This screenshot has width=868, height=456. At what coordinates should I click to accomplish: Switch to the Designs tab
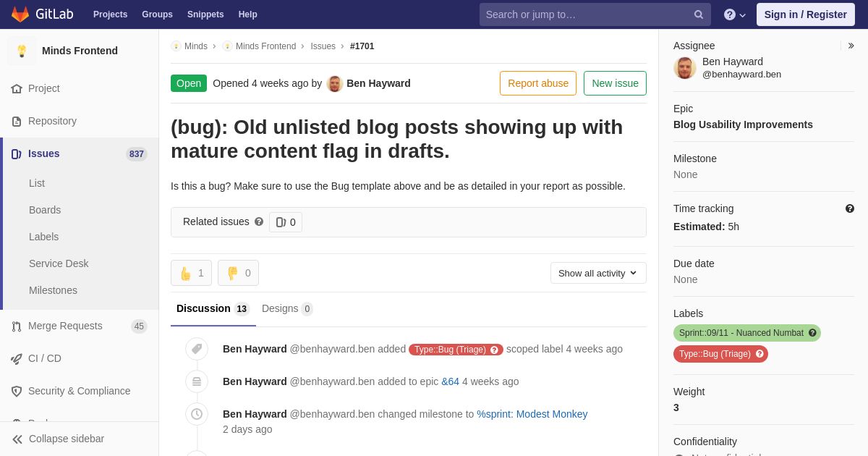(287, 309)
